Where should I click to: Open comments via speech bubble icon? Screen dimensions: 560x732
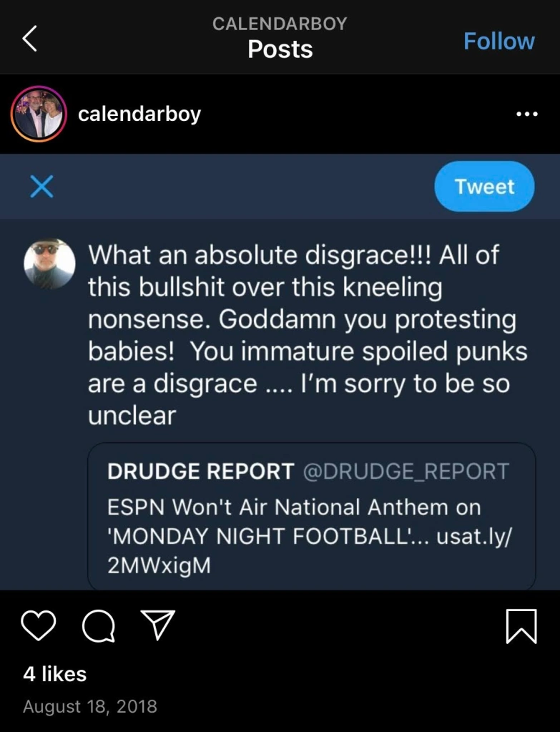pyautogui.click(x=99, y=626)
